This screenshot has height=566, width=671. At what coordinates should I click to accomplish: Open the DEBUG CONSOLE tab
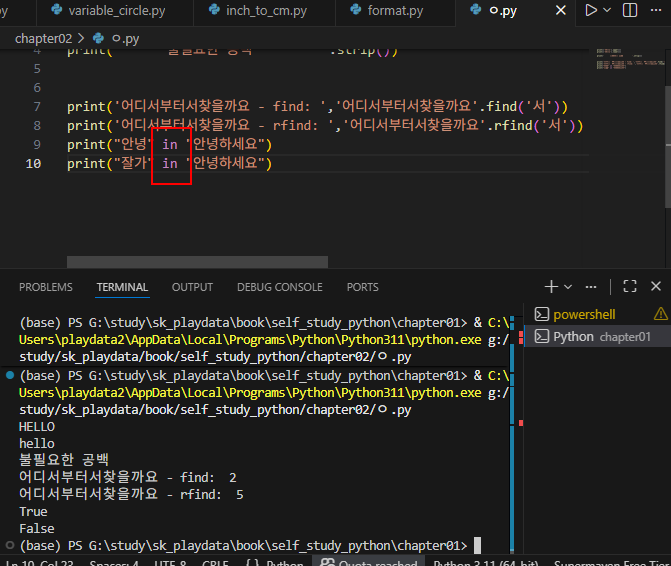click(280, 287)
